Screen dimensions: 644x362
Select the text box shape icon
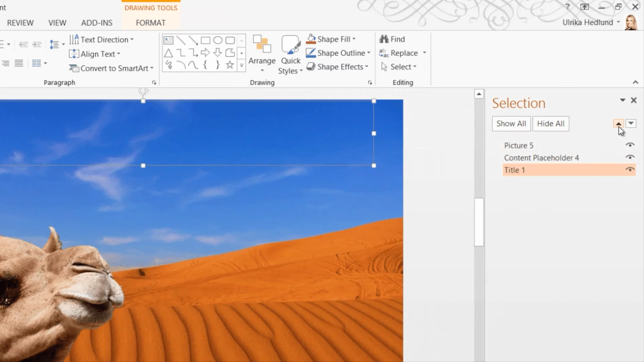click(x=168, y=41)
